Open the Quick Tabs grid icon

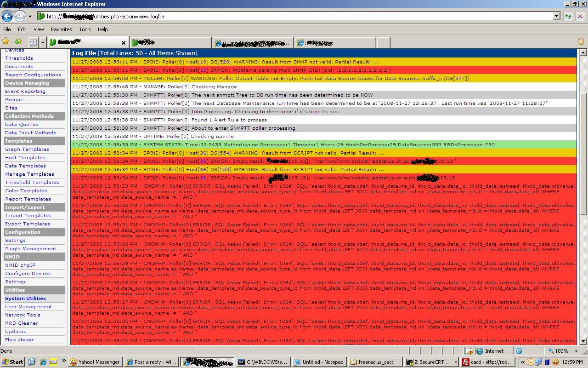click(33, 42)
